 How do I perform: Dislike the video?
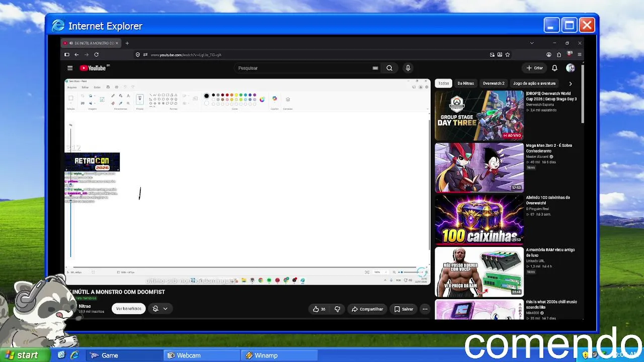tap(338, 309)
